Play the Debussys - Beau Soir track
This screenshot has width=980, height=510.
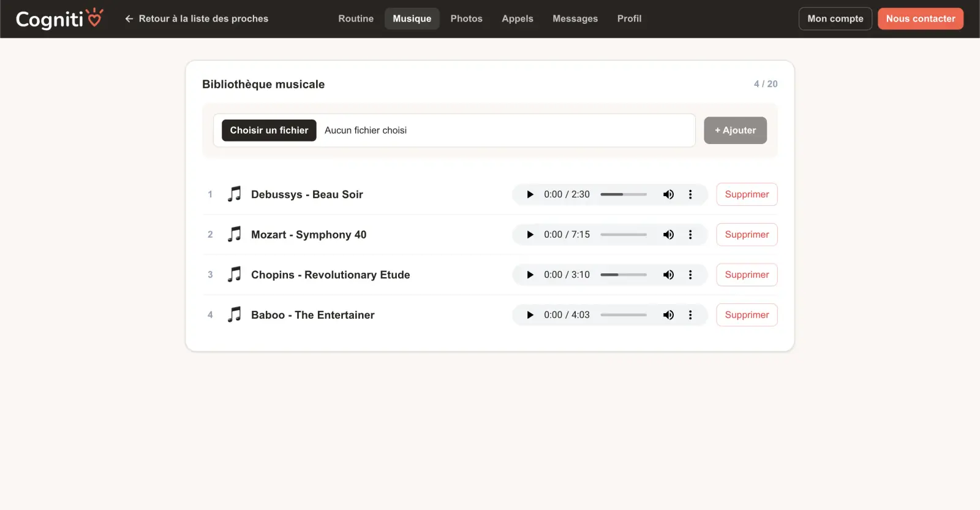click(x=530, y=194)
